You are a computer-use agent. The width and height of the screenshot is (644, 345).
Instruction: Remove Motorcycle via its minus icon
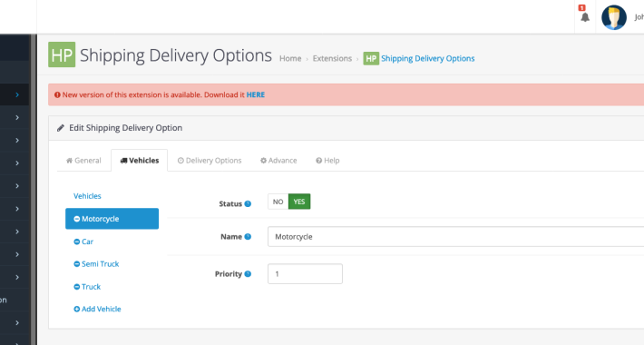pos(76,219)
